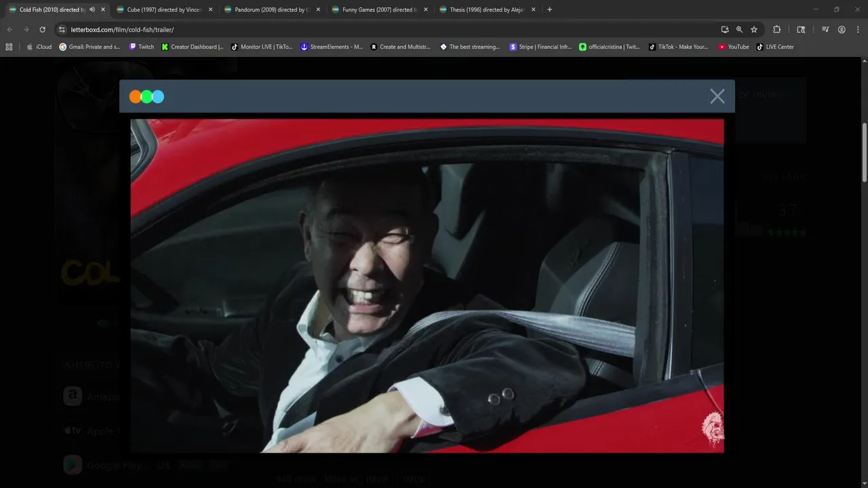Open the Monitor LIVE TikTok bookmark
Viewport: 868px width, 488px height.
pos(262,47)
